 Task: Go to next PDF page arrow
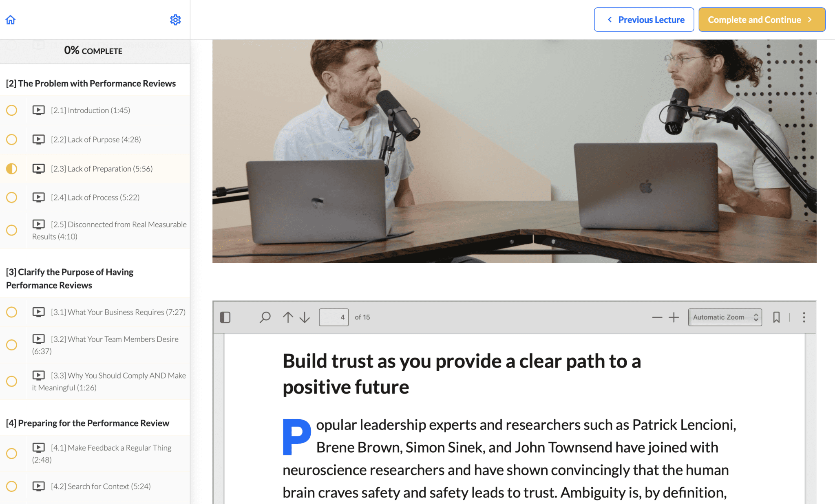305,317
